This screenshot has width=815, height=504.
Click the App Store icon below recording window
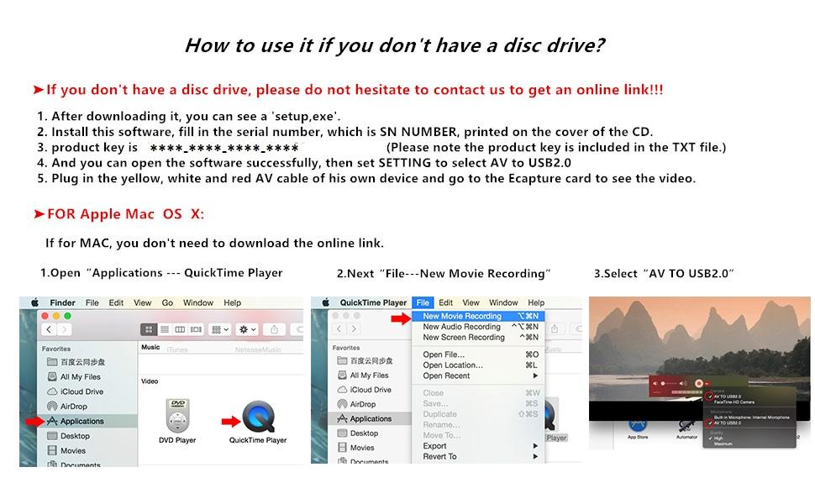click(638, 427)
